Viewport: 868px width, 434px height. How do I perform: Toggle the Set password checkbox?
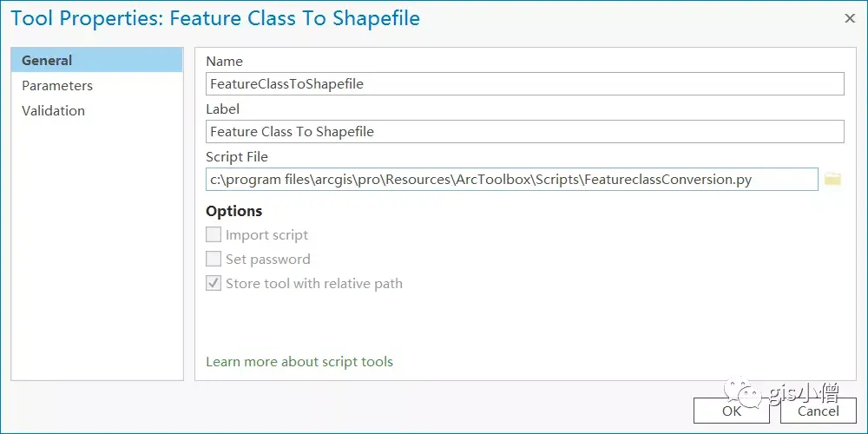(x=214, y=259)
